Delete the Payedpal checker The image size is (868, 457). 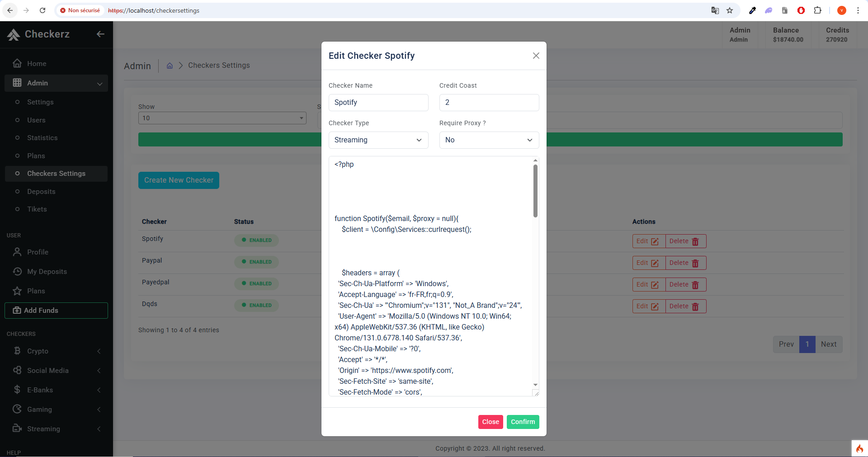[x=686, y=285]
